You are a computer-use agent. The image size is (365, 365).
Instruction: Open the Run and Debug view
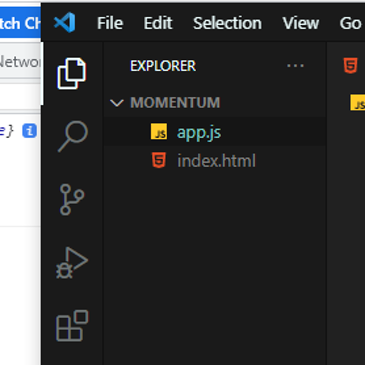(72, 263)
